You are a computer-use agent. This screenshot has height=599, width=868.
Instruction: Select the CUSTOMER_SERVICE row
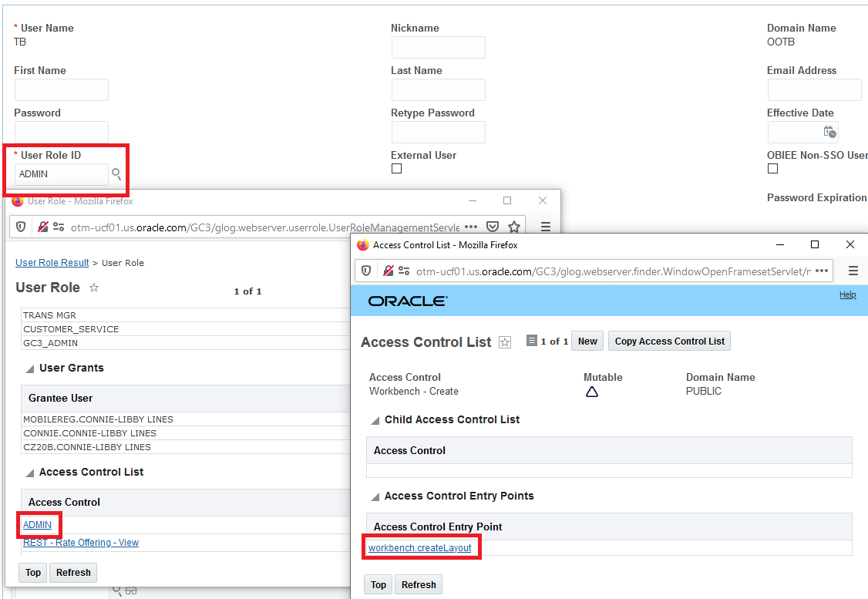tap(186, 329)
